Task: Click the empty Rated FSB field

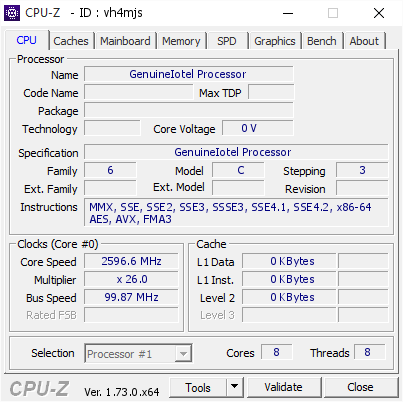Action: click(131, 315)
